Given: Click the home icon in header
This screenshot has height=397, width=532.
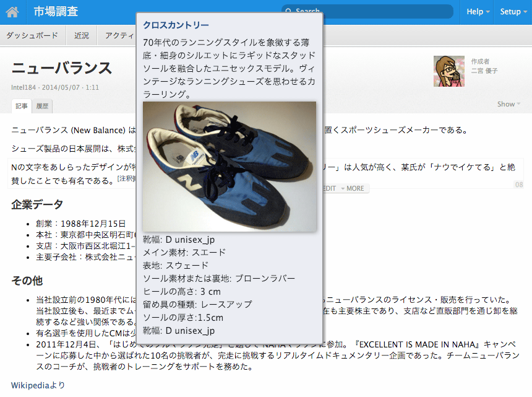Looking at the screenshot, I should point(13,12).
